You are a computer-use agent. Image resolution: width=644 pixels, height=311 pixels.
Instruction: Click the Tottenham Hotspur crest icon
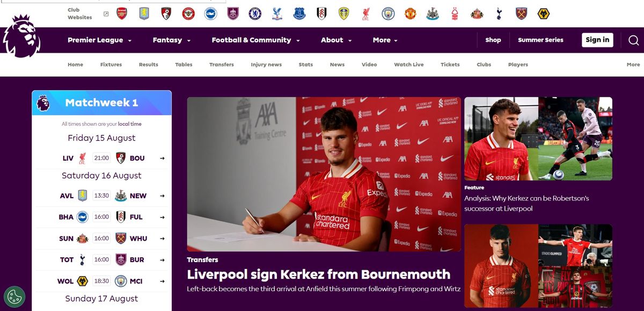[x=499, y=13]
